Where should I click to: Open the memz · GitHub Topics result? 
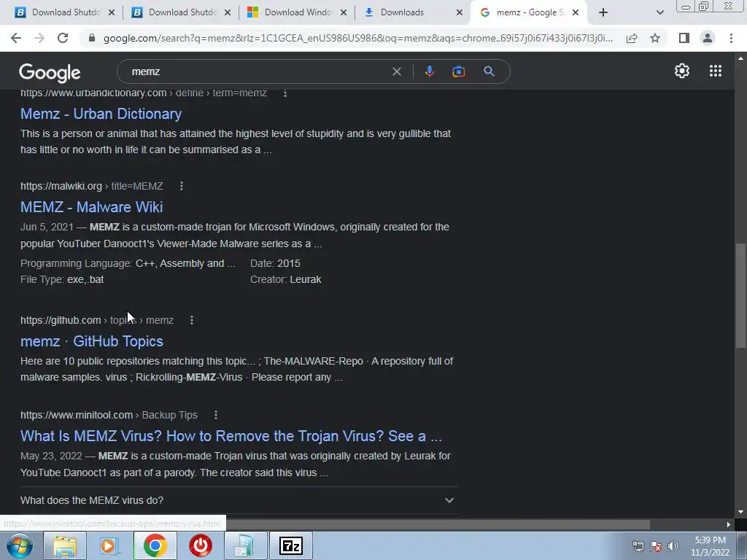click(91, 341)
